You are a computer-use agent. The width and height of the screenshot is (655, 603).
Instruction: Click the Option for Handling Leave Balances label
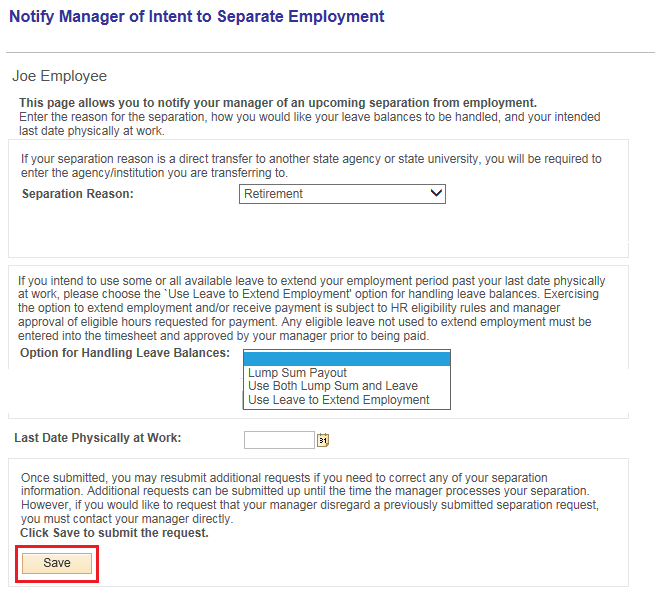point(125,353)
